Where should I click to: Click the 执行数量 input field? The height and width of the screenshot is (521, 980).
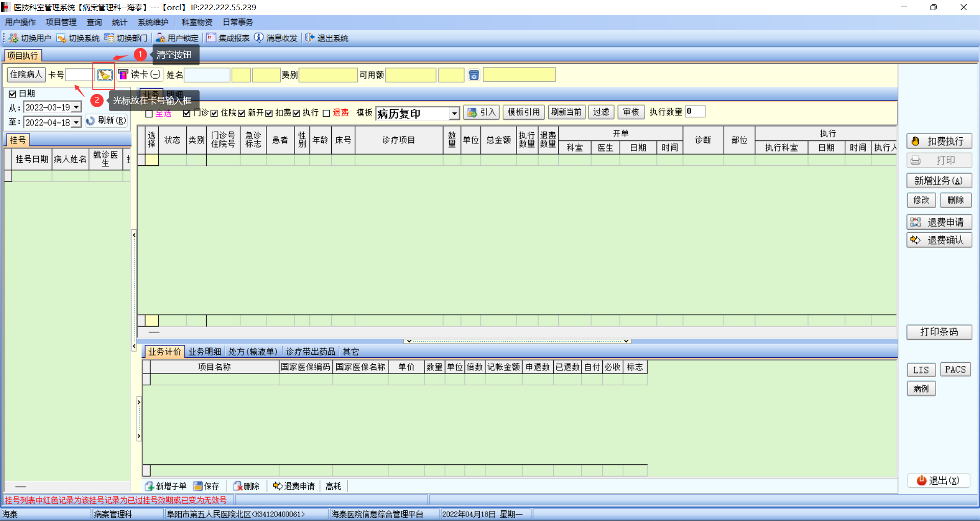coord(695,112)
